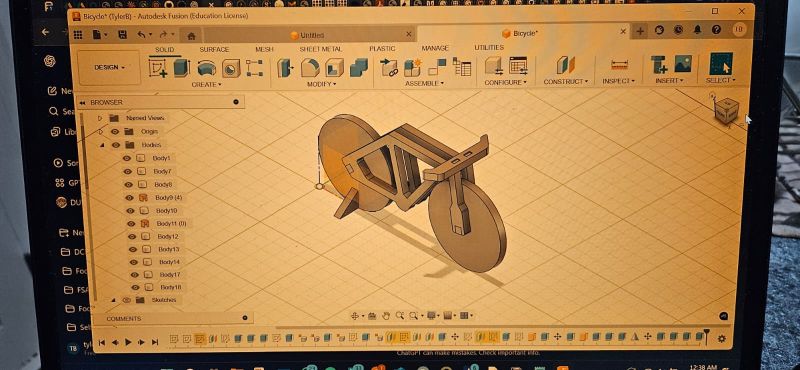This screenshot has height=370, width=800.
Task: Select the Extrude tool
Action: tap(182, 68)
